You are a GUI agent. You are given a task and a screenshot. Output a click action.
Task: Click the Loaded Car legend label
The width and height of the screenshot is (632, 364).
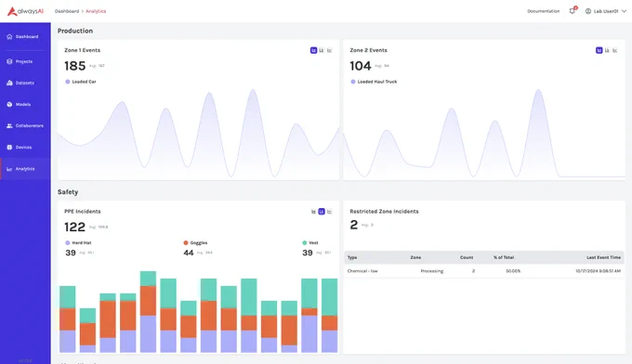point(84,82)
